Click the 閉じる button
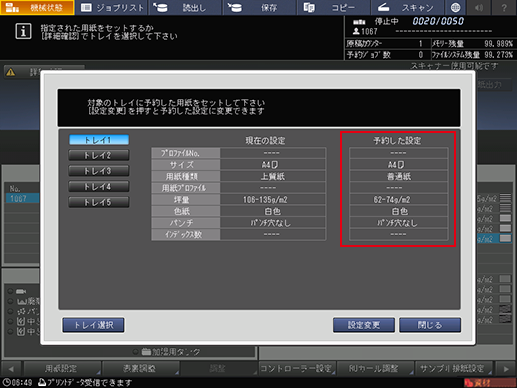The image size is (517, 388). point(430,325)
